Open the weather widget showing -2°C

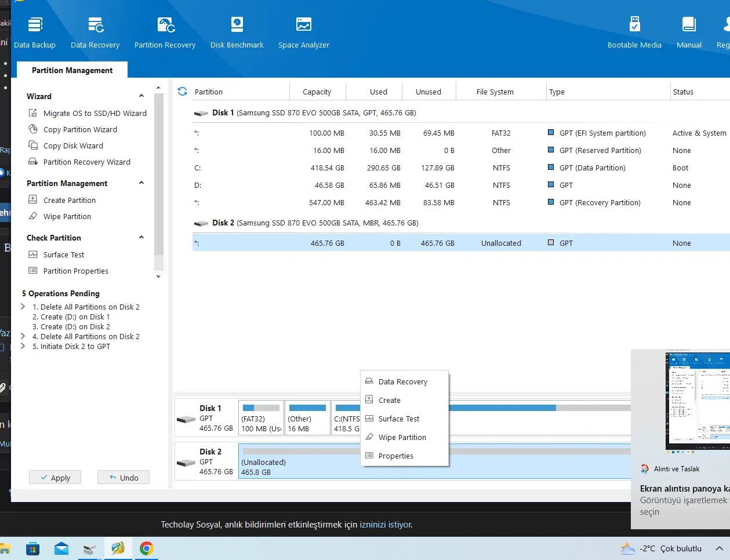coord(661,548)
